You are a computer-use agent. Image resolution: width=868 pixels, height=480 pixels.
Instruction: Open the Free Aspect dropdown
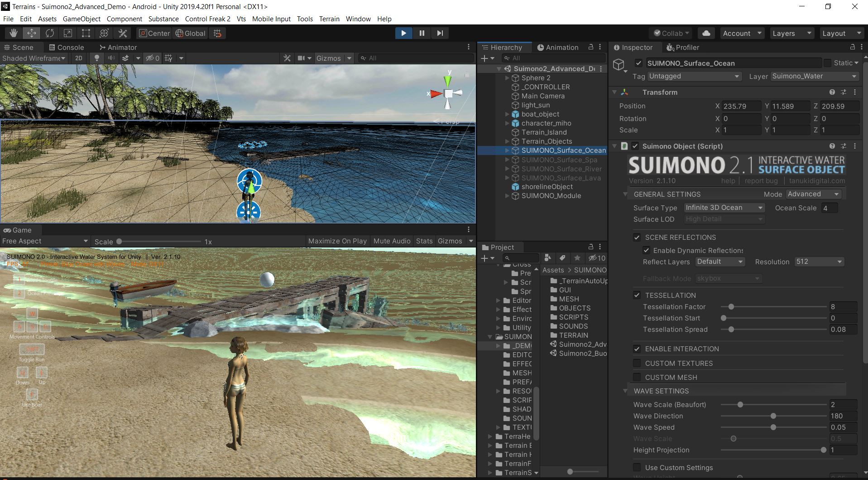(x=45, y=241)
